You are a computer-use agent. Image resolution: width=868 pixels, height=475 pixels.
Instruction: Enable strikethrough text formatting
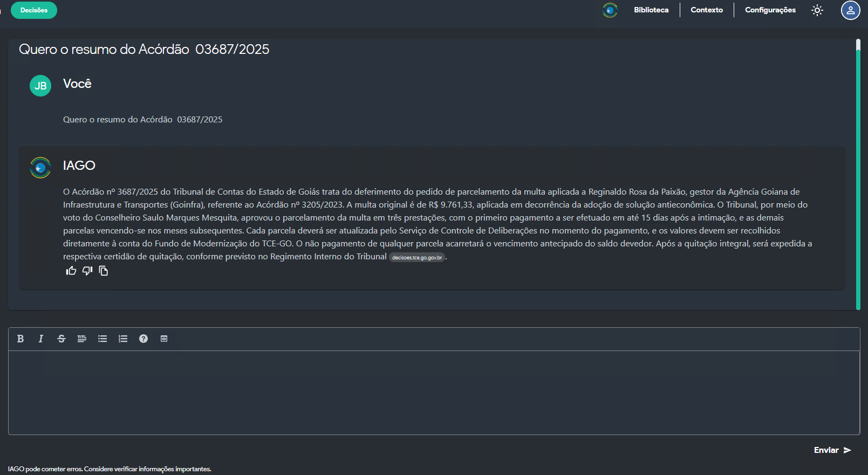pyautogui.click(x=61, y=339)
